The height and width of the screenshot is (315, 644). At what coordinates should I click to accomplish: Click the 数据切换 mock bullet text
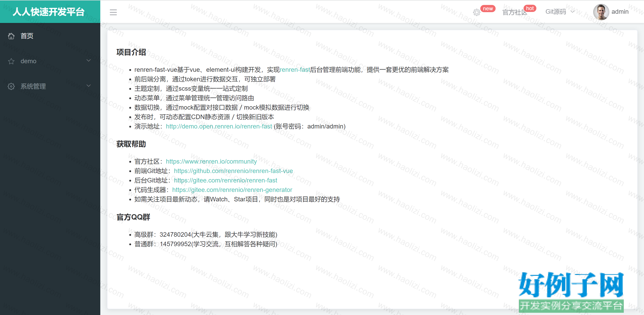[x=222, y=108]
